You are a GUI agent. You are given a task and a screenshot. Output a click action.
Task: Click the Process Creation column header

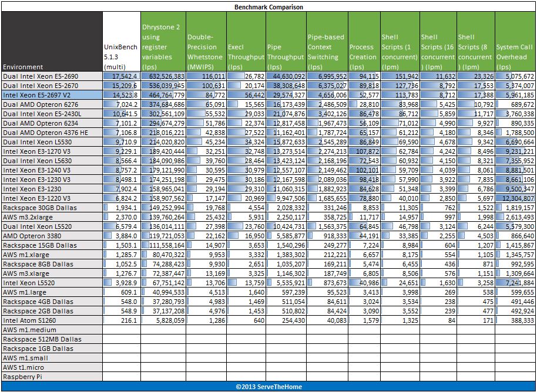[364, 42]
